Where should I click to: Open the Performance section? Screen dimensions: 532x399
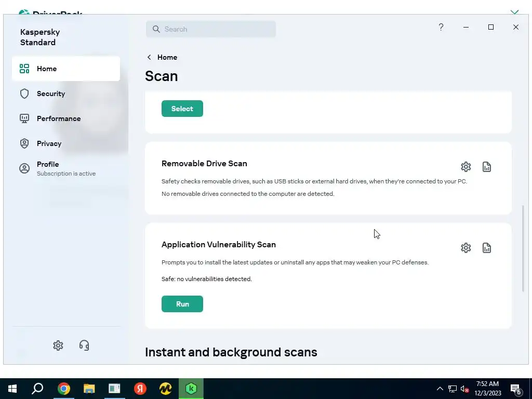[66, 118]
